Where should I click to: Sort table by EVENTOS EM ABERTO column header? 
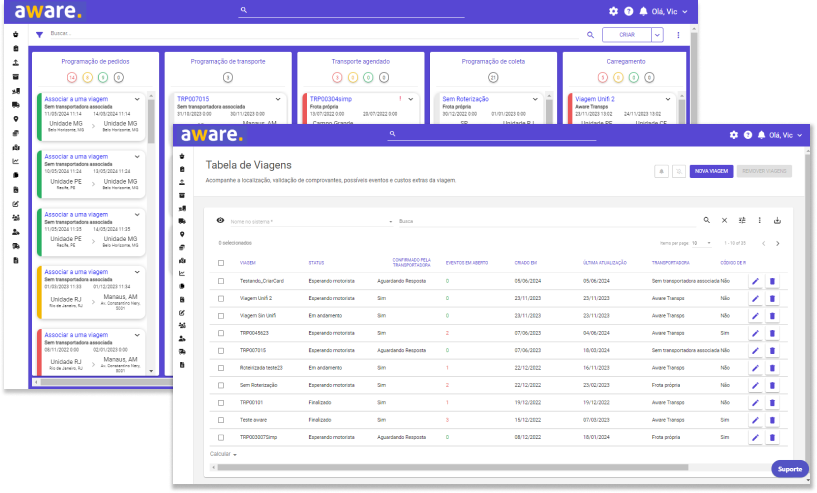click(467, 263)
